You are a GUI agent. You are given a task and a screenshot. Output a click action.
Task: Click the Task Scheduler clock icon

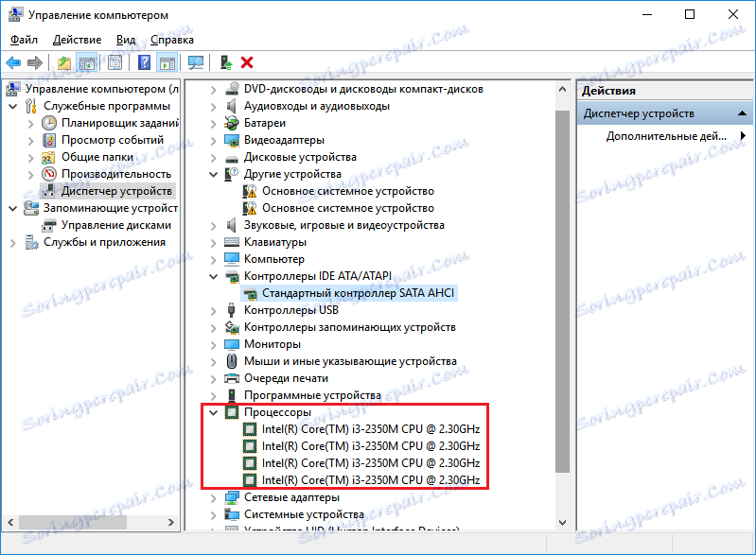[48, 123]
